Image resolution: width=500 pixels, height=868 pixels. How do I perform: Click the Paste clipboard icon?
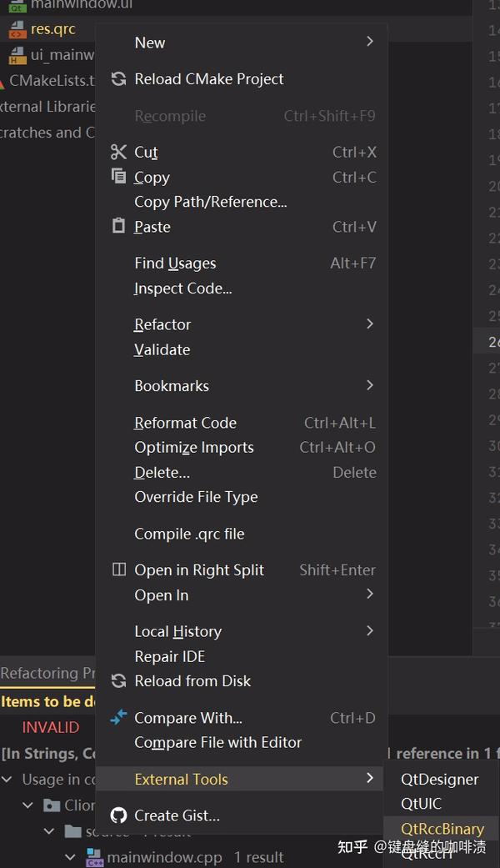point(118,226)
